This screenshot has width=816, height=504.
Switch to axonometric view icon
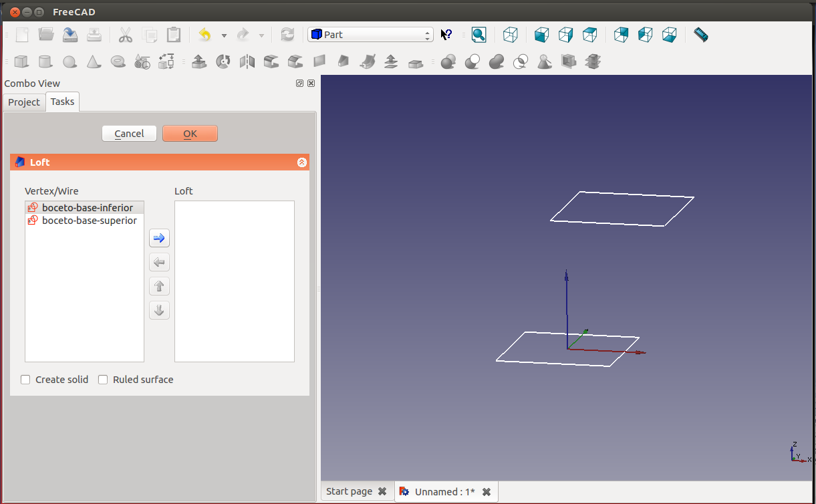point(511,35)
